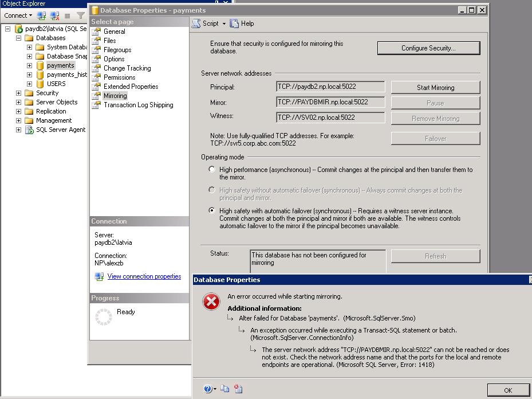Click the Configure Security button
This screenshot has width=532, height=399.
[x=428, y=48]
